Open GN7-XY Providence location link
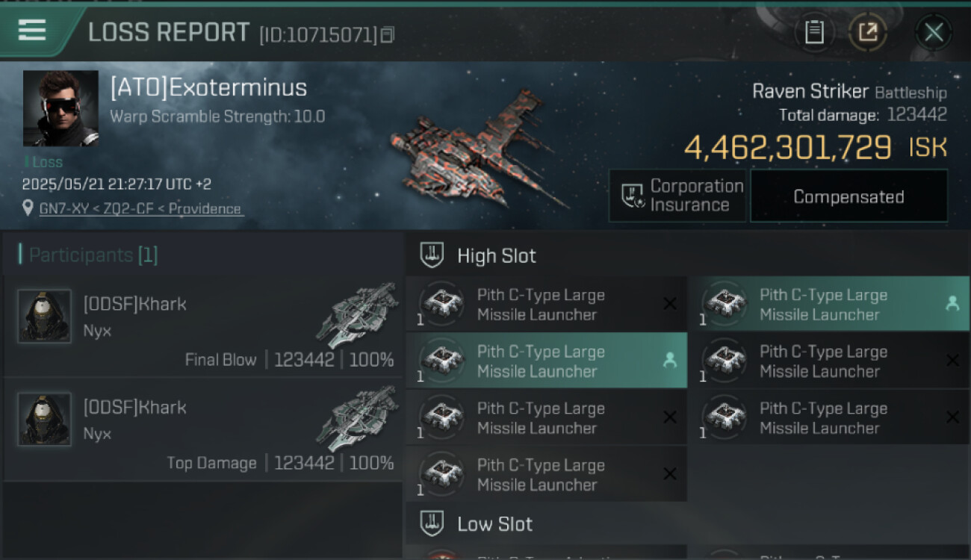The image size is (971, 560). coord(141,208)
